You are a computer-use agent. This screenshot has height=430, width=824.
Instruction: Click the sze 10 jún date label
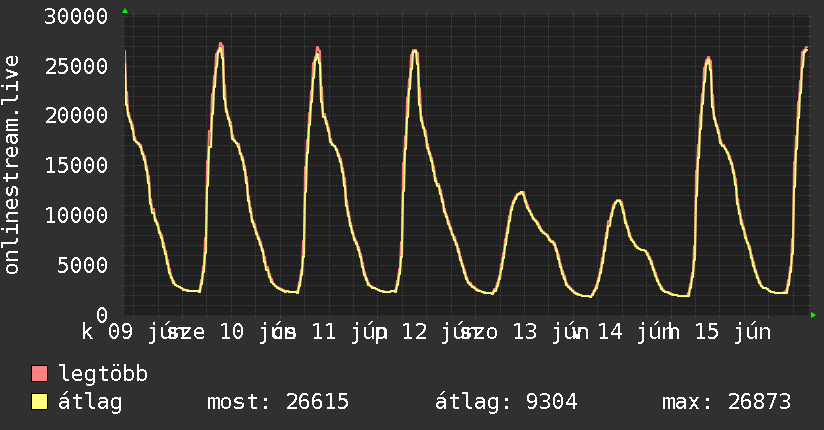click(231, 332)
